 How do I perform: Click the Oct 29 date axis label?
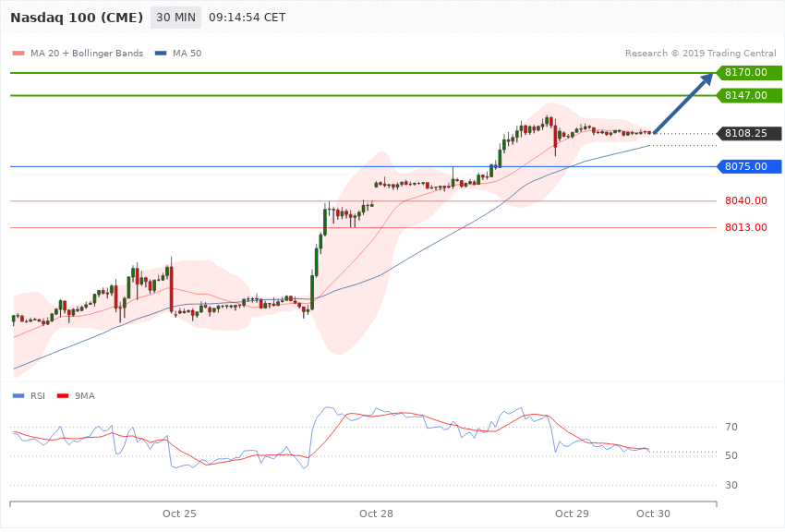[x=572, y=514]
